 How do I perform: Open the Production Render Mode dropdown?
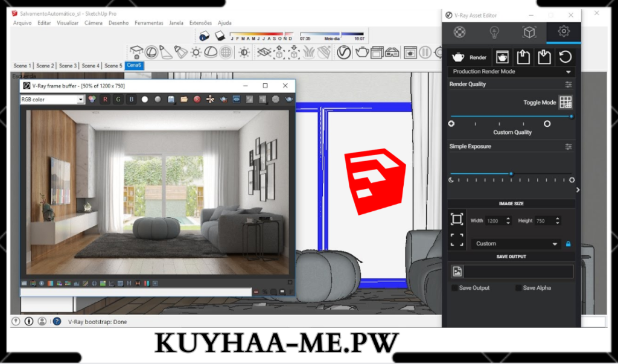[511, 72]
